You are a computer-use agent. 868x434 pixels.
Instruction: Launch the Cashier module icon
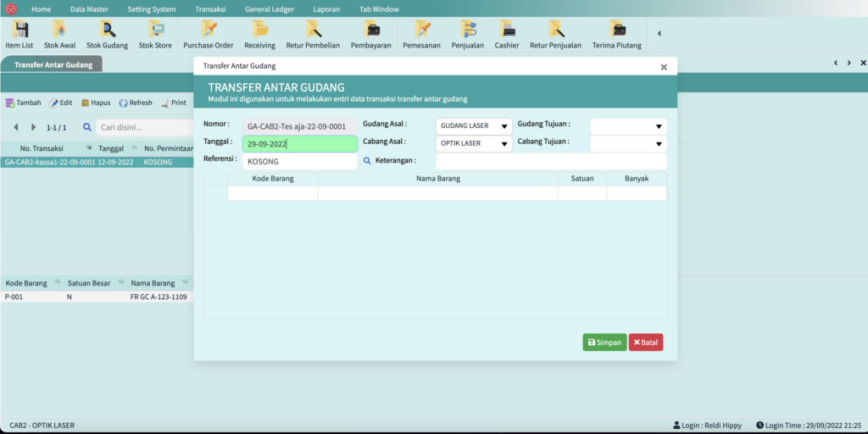[507, 34]
